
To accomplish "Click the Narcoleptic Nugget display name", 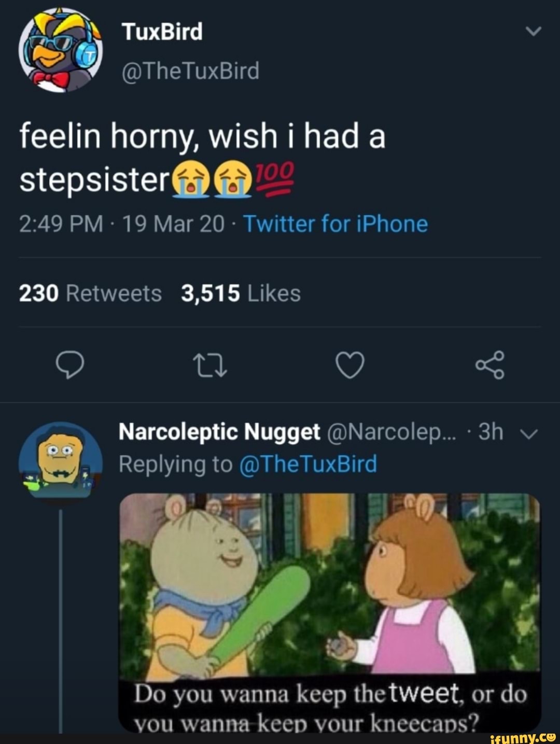I will [219, 432].
